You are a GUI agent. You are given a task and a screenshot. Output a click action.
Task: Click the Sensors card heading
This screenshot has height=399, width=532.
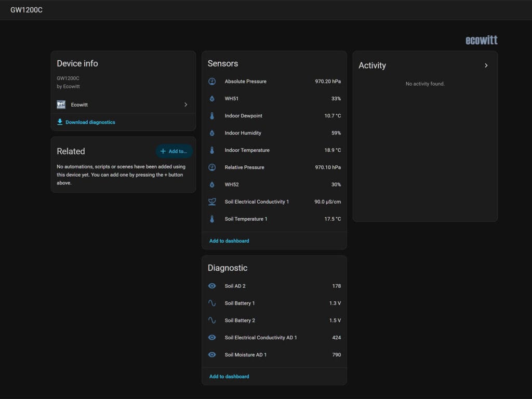coord(222,63)
